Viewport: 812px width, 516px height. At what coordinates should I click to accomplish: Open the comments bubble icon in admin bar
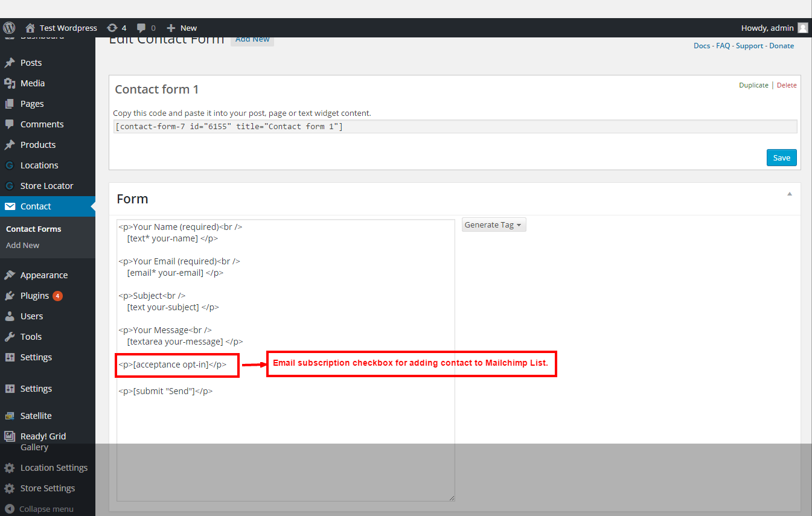click(x=141, y=28)
